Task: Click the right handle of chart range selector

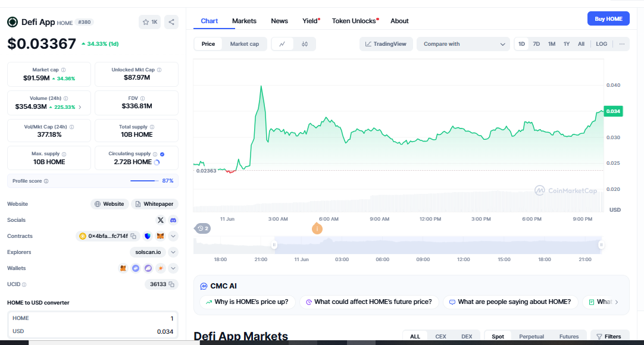Action: coord(601,245)
